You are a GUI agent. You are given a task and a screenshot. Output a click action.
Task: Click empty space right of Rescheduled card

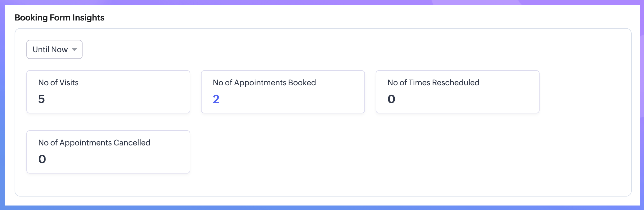584,92
